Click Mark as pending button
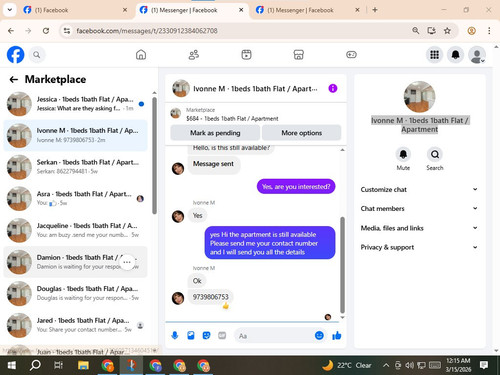 215,133
